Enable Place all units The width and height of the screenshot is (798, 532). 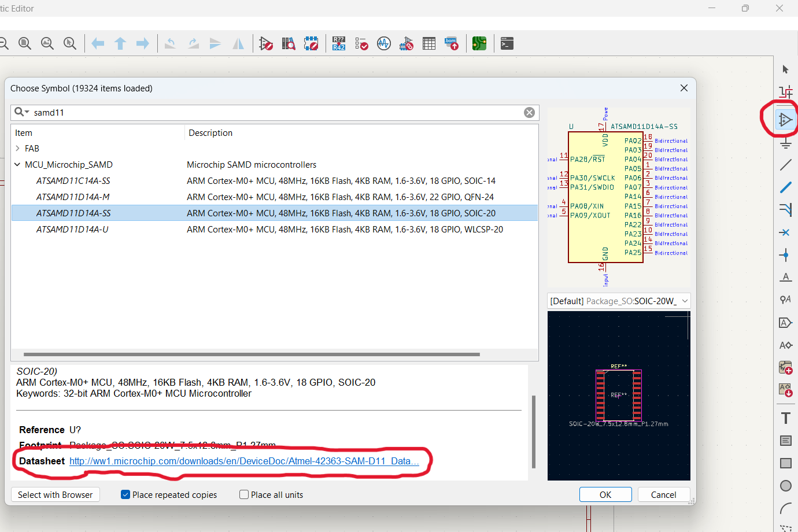click(243, 494)
